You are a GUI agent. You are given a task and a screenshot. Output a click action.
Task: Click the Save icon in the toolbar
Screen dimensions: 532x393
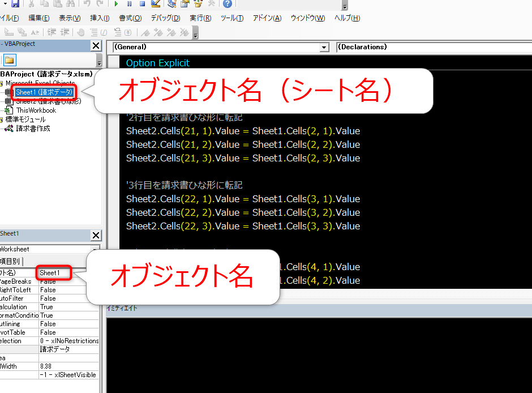15,3
